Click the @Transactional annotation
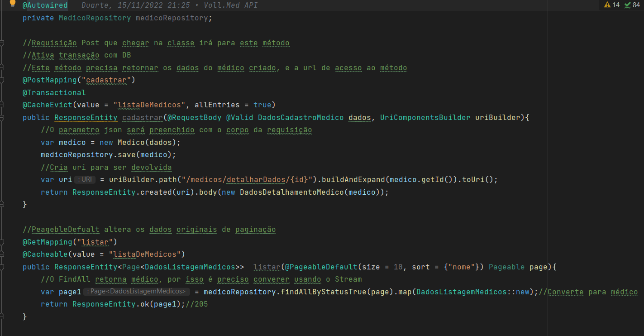The height and width of the screenshot is (336, 644). tap(54, 92)
